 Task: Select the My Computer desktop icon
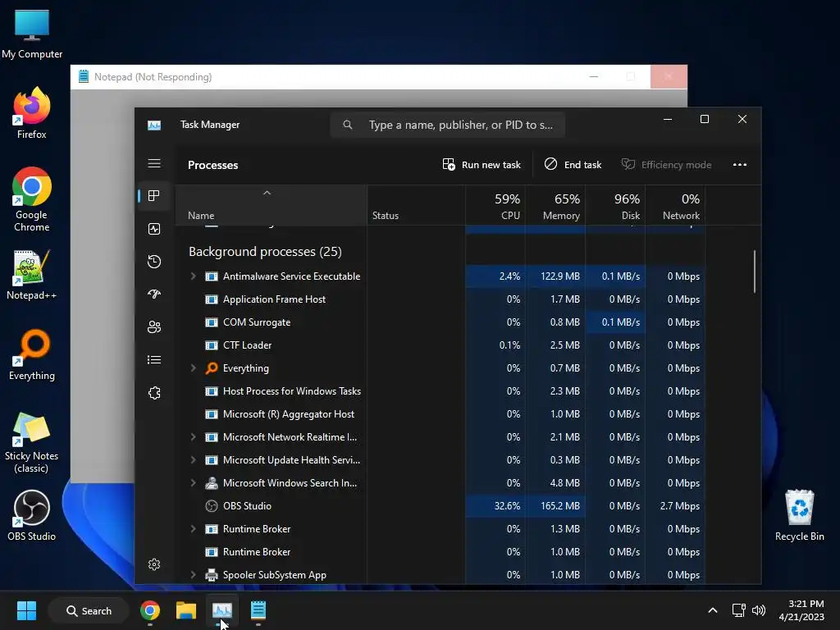tap(32, 34)
